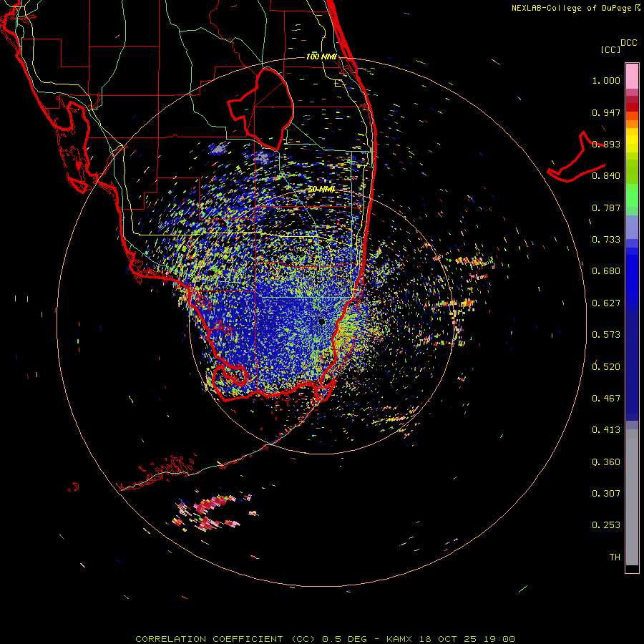644x644 pixels.
Task: Click the [CC] units label by the color bar
Action: (611, 49)
